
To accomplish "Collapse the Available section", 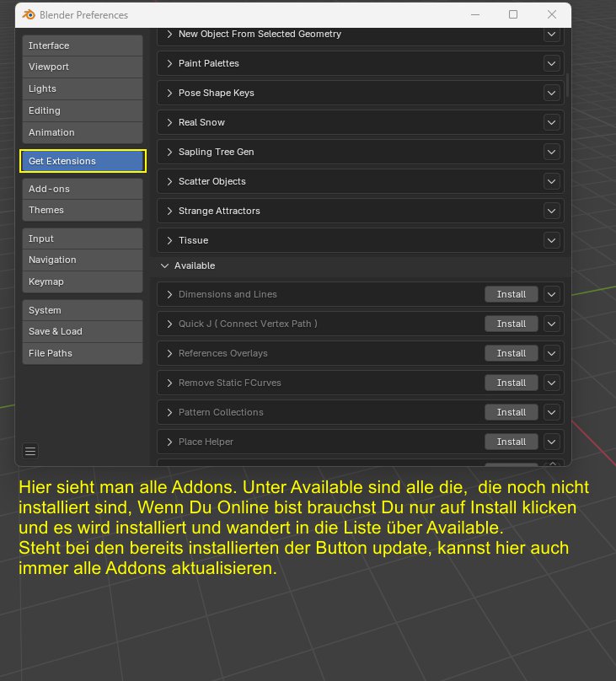I will (164, 265).
